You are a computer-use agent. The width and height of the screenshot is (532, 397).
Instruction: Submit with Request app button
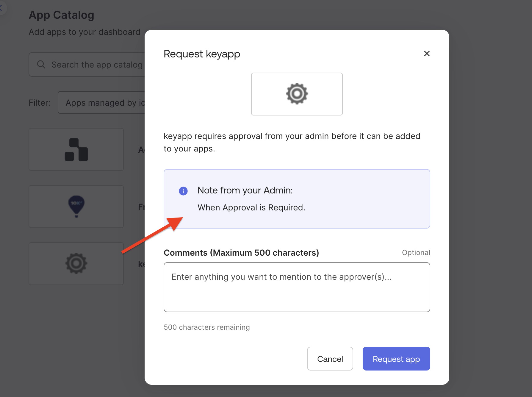[x=396, y=359]
